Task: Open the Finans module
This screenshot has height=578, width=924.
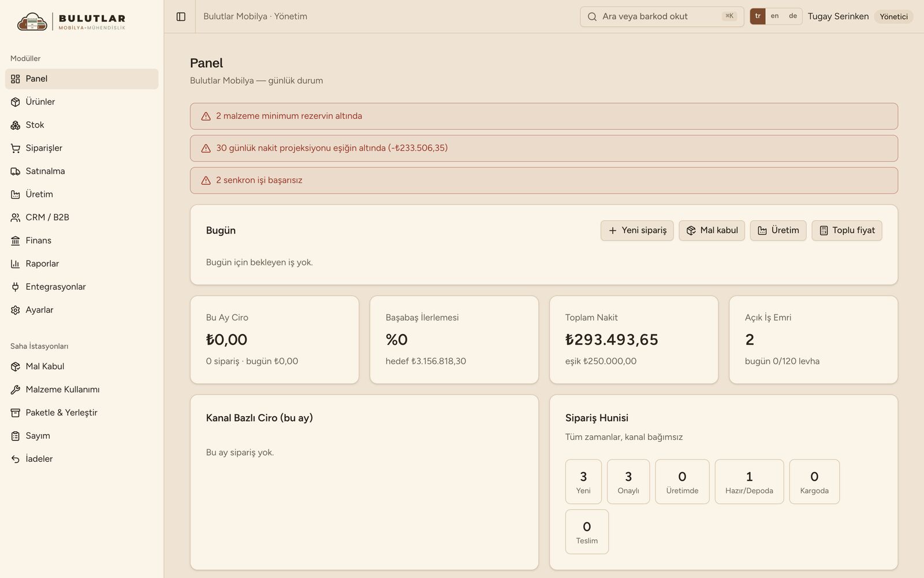Action: (x=81, y=240)
